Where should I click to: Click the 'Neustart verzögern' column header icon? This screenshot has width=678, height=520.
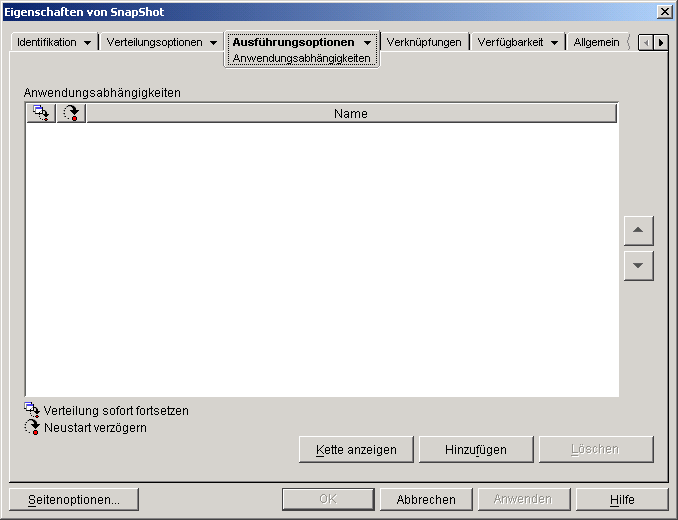(x=71, y=113)
